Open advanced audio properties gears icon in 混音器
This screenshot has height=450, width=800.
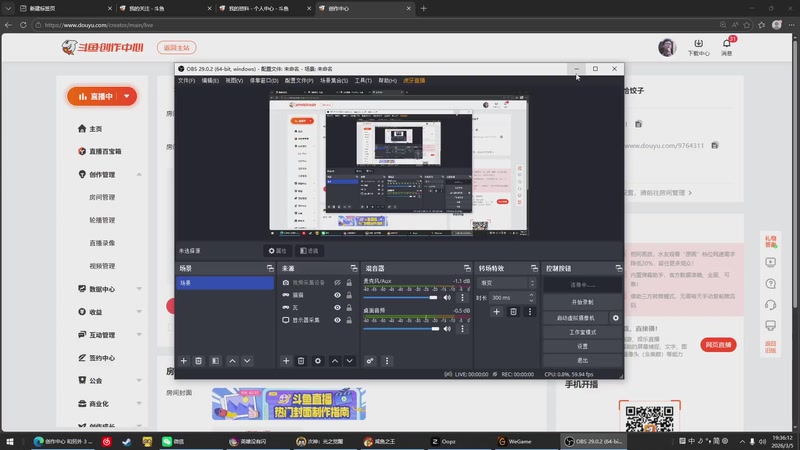pos(370,361)
